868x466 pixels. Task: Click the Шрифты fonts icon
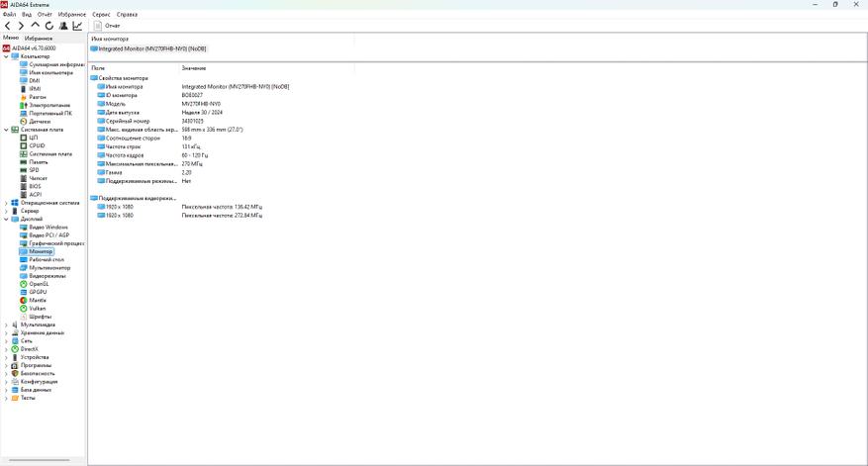click(23, 317)
